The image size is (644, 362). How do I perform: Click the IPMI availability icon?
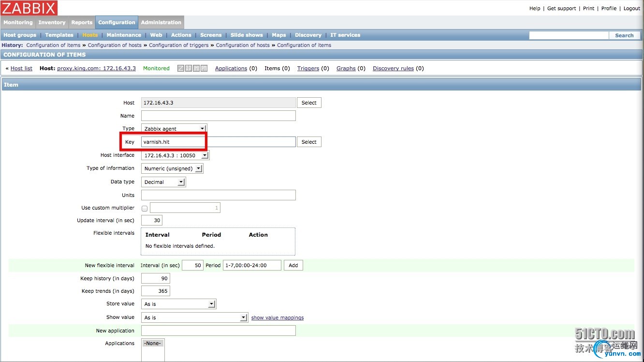204,68
